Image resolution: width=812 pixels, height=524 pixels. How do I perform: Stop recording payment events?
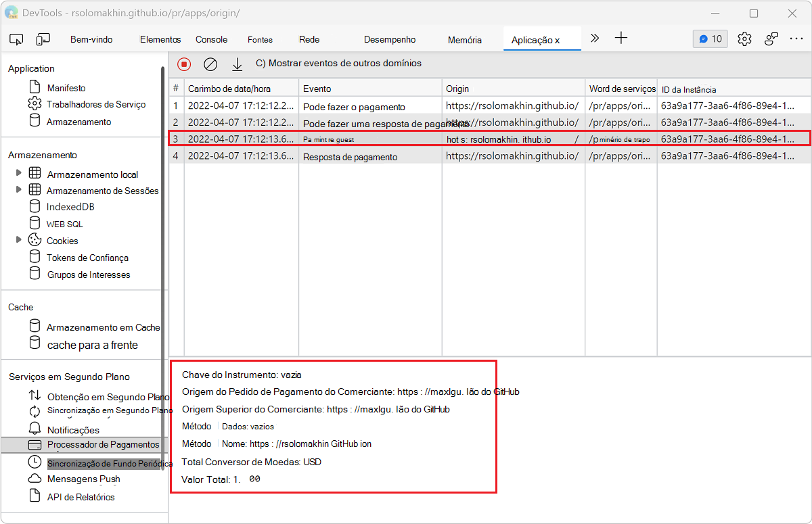pos(183,64)
